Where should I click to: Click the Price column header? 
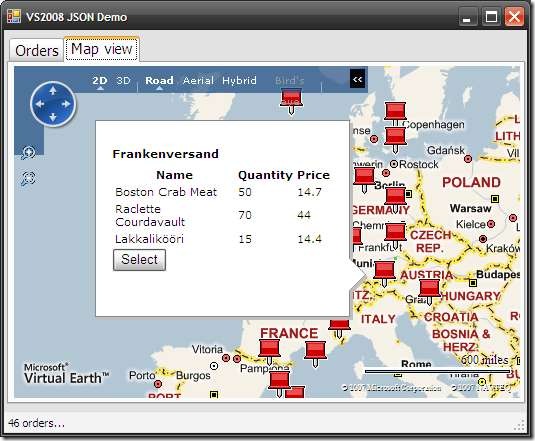[314, 175]
